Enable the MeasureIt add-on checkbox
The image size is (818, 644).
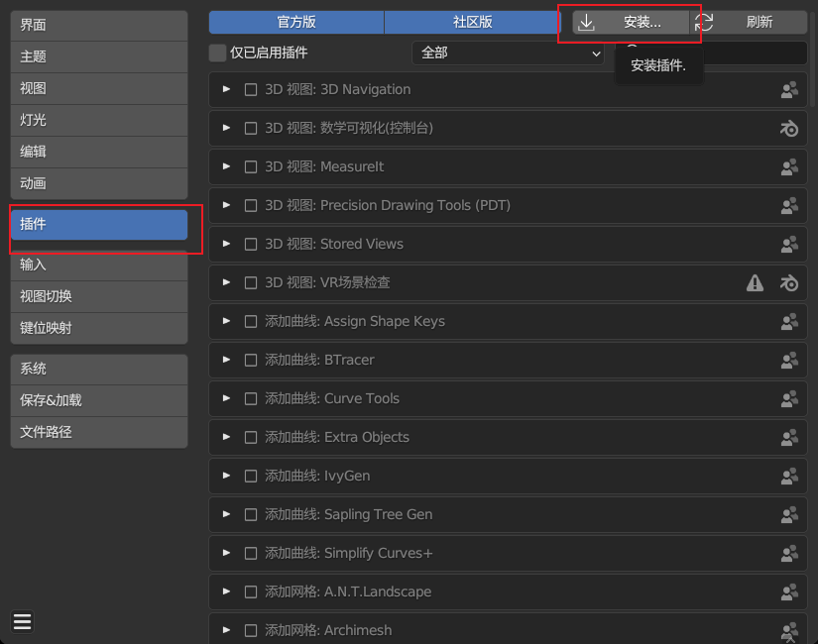[251, 166]
